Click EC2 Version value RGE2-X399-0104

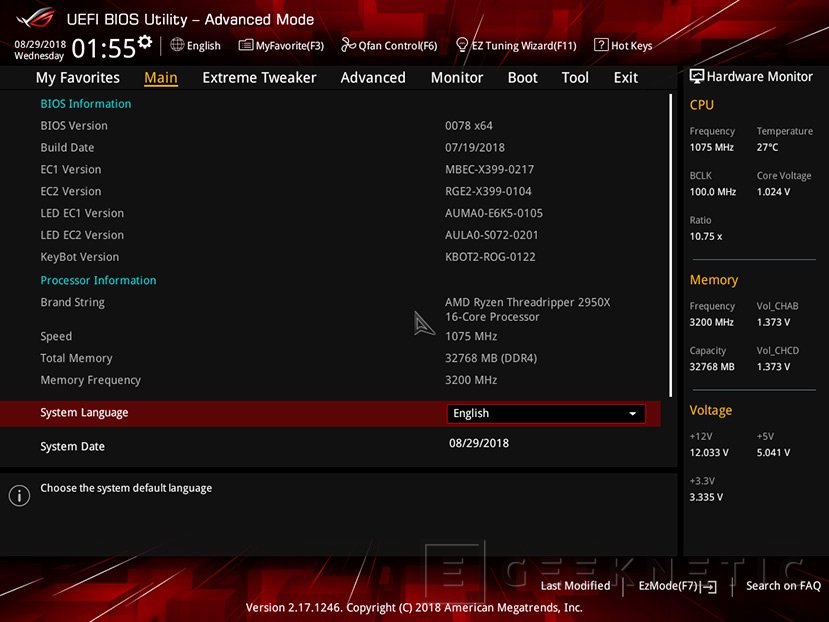tap(488, 191)
